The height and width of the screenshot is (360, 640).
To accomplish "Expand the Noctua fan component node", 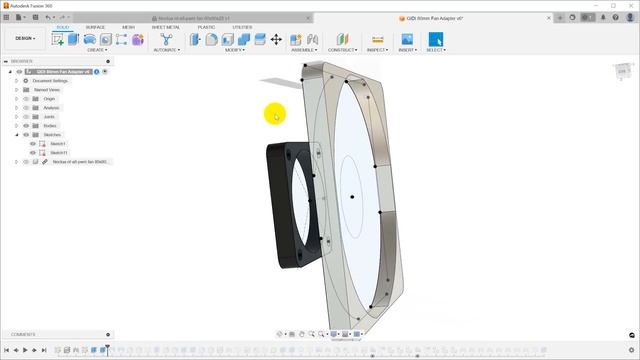I will (16, 162).
